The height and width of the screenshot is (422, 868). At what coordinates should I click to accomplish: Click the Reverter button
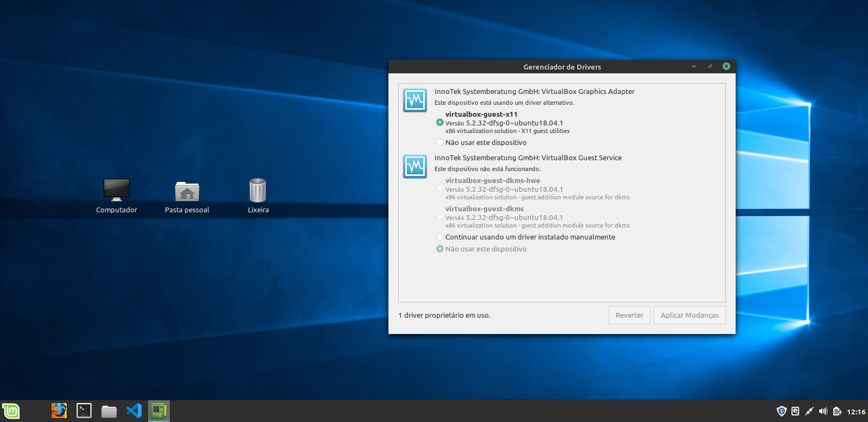[629, 315]
